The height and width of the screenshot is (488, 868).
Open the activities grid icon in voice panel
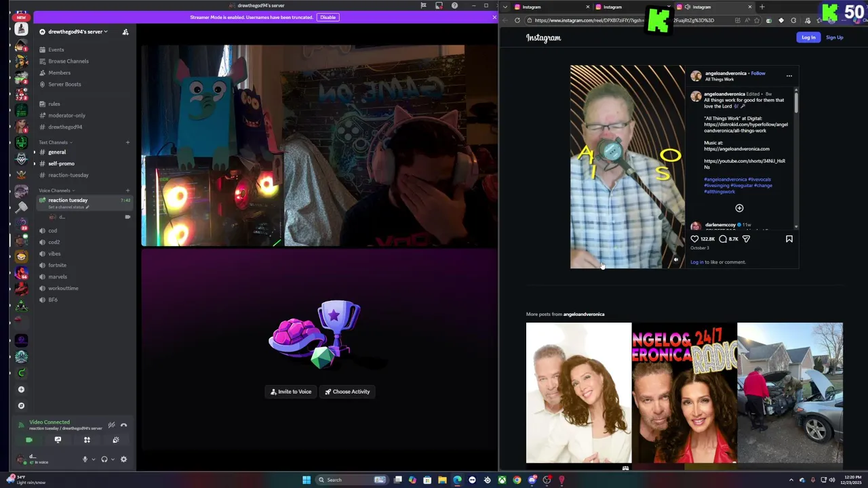tap(87, 440)
